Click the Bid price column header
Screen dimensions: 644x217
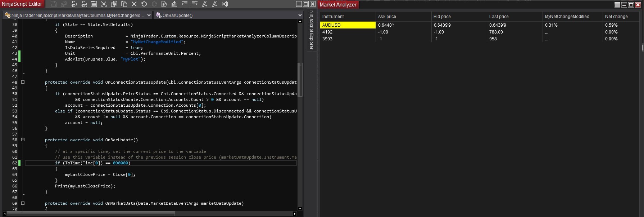pos(459,17)
